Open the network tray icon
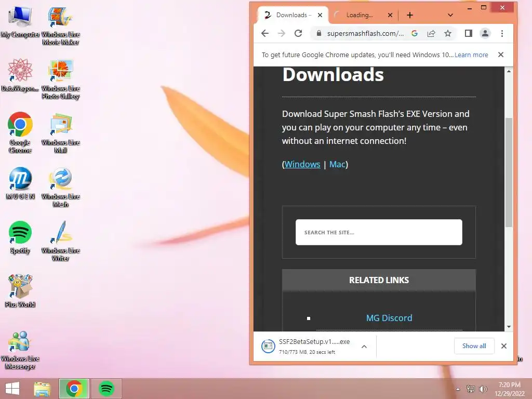532x399 pixels. tap(471, 389)
